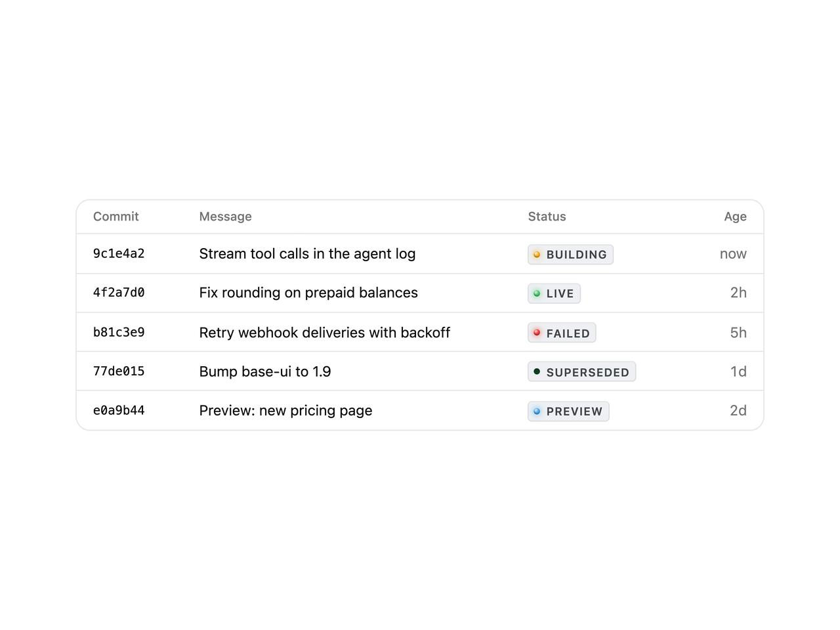
Task: Open 'Preview: new pricing page' message
Action: (x=285, y=411)
